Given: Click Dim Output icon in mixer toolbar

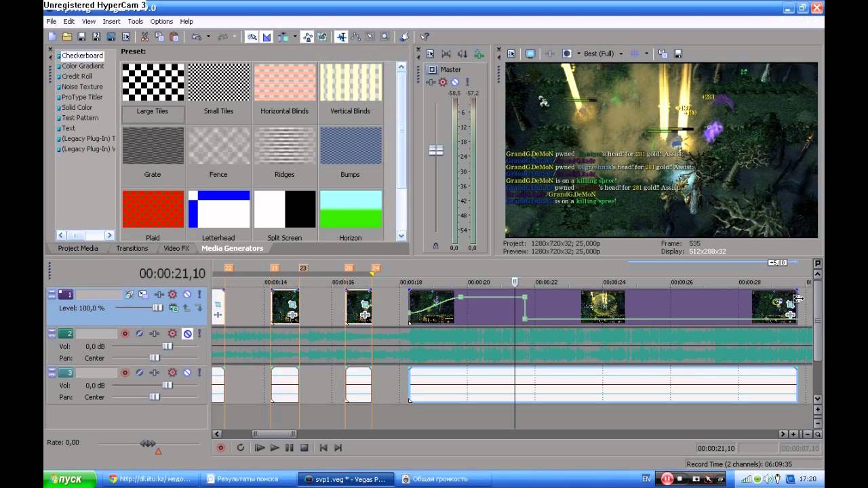Looking at the screenshot, I should 462,54.
